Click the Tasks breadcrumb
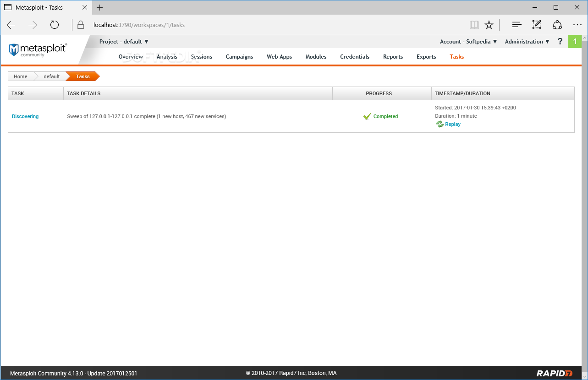The width and height of the screenshot is (588, 380). [82, 76]
